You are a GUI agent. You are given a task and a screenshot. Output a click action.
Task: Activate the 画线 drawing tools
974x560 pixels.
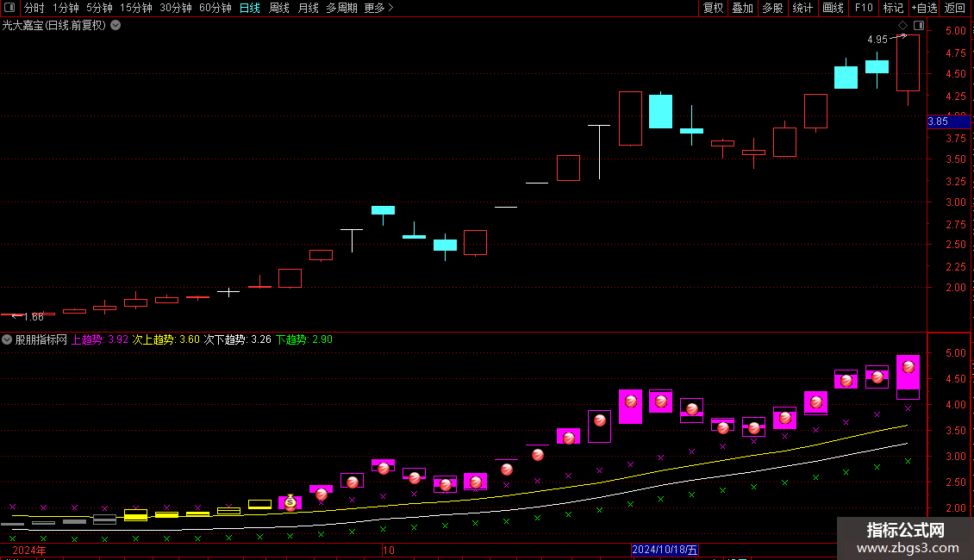tap(833, 8)
